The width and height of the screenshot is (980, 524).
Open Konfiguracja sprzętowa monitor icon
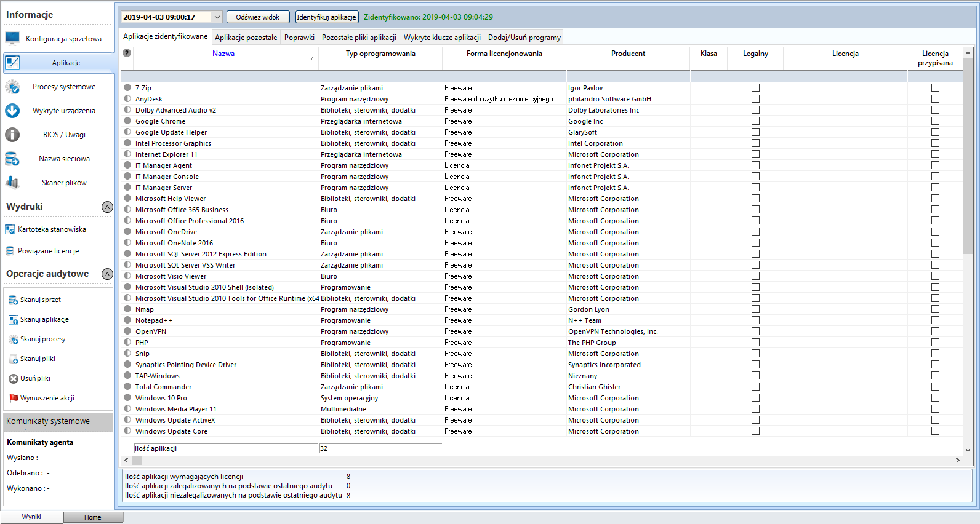tap(12, 38)
